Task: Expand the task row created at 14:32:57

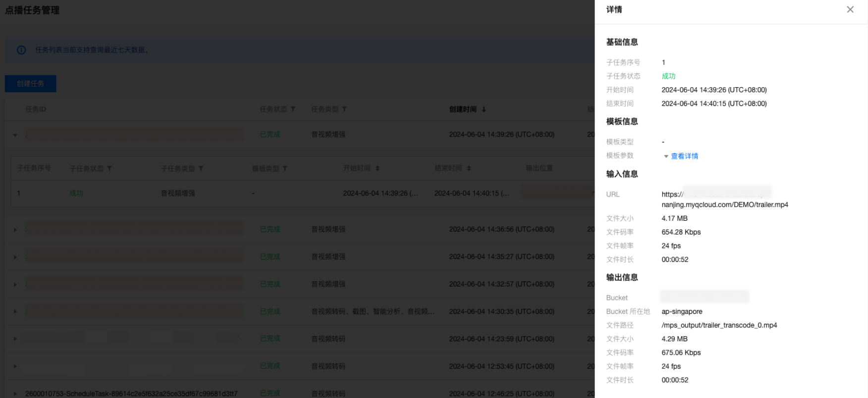Action: pyautogui.click(x=15, y=285)
